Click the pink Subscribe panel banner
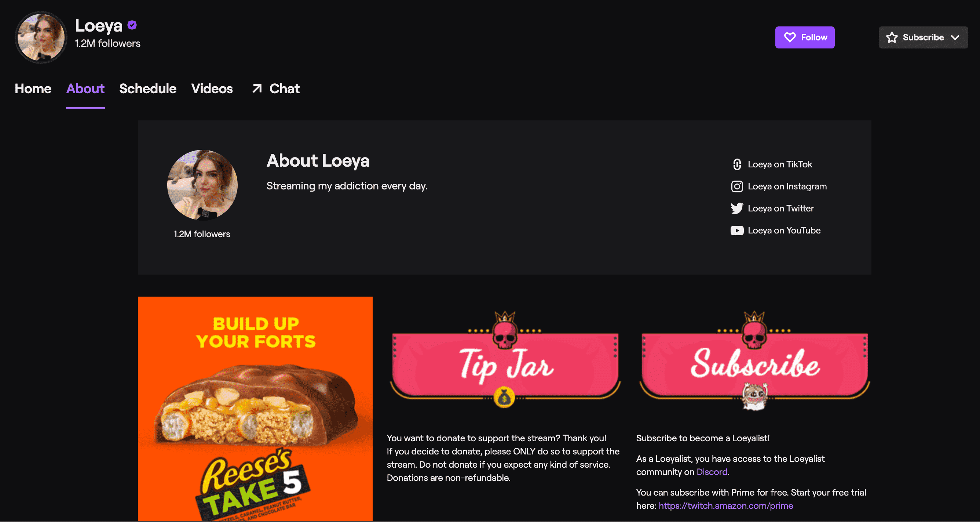Image resolution: width=980 pixels, height=522 pixels. [x=755, y=361]
